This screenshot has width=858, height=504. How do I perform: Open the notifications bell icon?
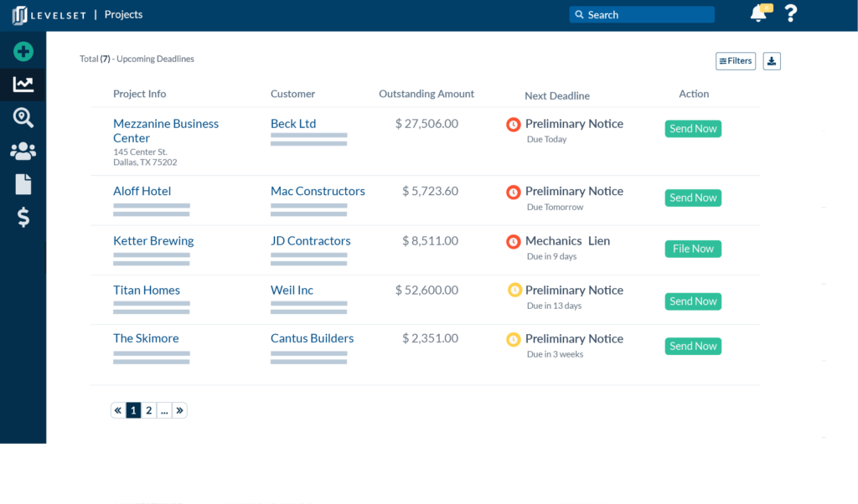point(758,13)
